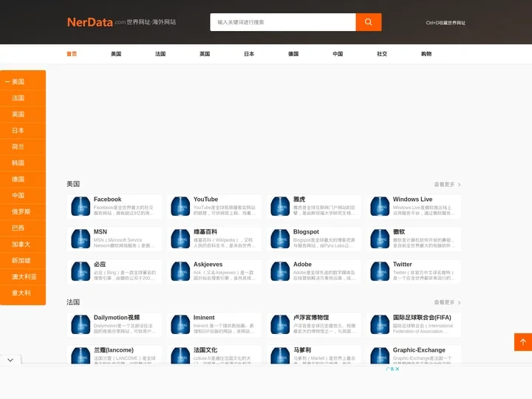Click the 国际足球联合会(FIFA) site icon
Image resolution: width=532 pixels, height=399 pixels.
380,324
